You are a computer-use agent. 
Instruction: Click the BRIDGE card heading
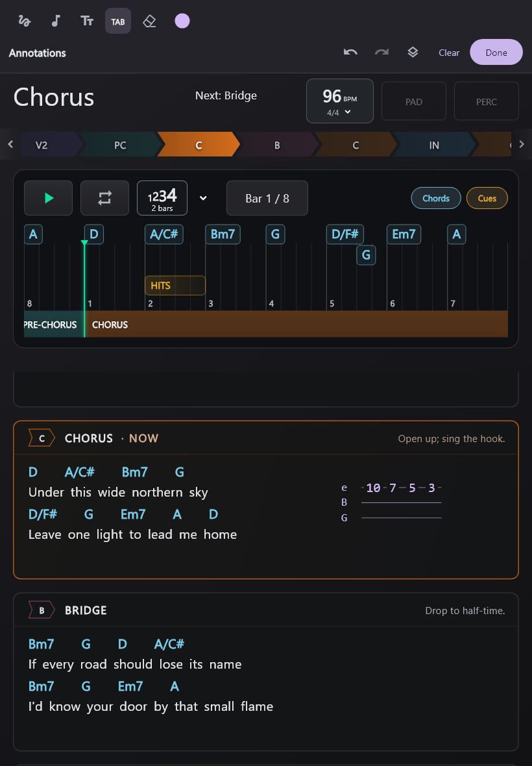click(86, 610)
